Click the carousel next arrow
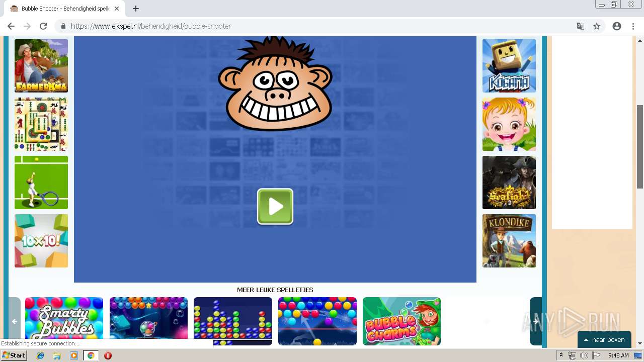 [536, 321]
